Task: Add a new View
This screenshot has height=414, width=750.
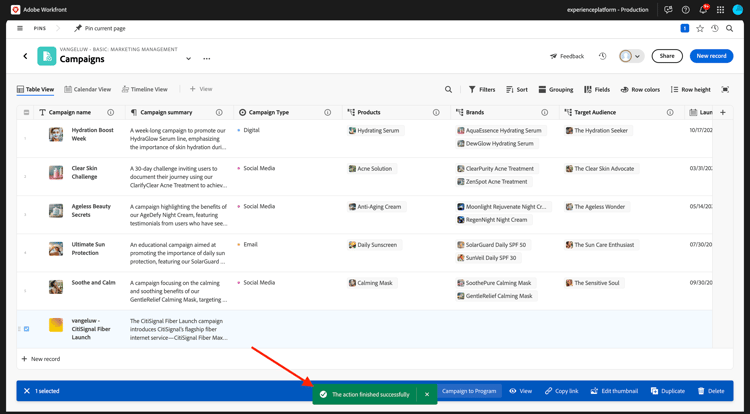Action: pos(201,89)
